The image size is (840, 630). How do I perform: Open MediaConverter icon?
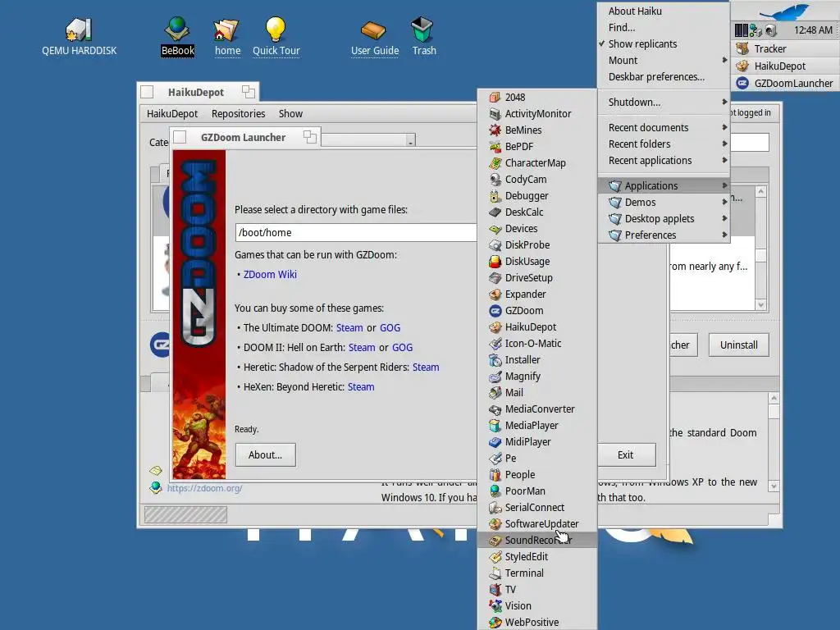coord(495,409)
